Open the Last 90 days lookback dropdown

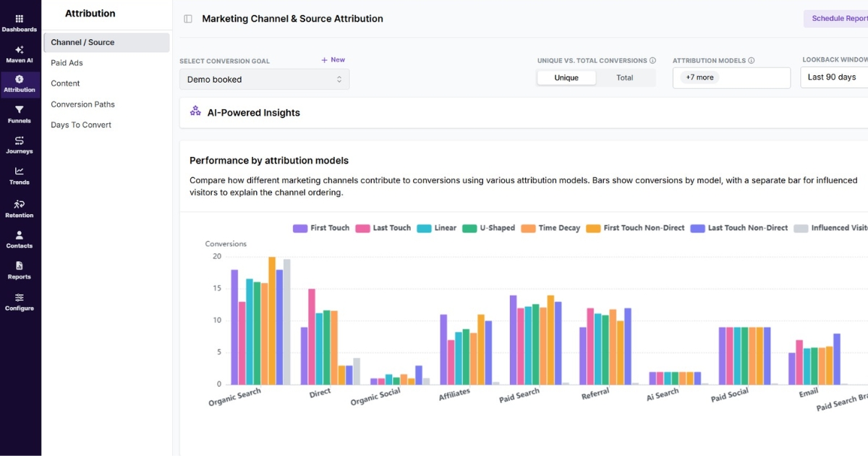coord(834,77)
